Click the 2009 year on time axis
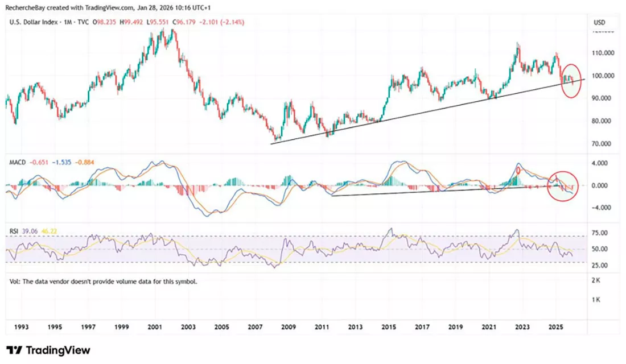 pyautogui.click(x=289, y=327)
